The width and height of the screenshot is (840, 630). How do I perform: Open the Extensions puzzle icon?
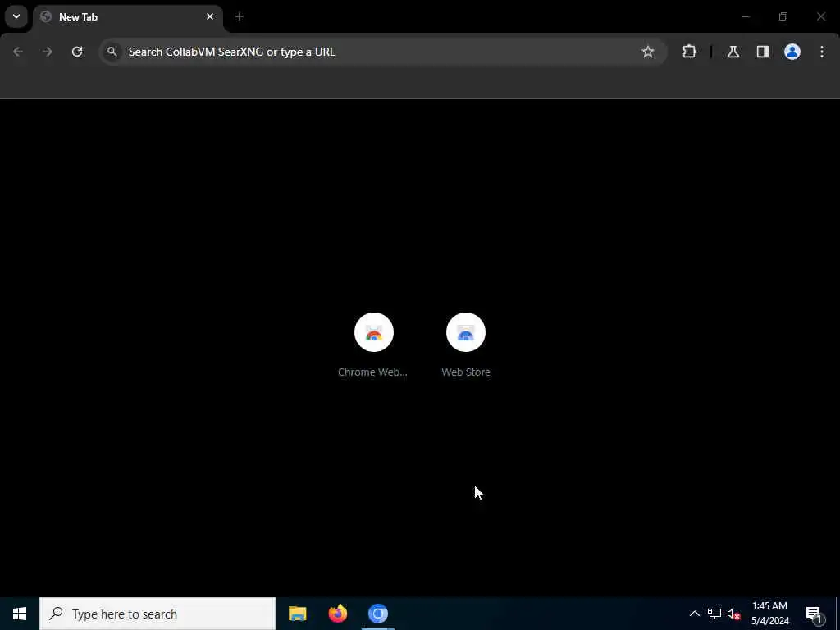pyautogui.click(x=689, y=52)
